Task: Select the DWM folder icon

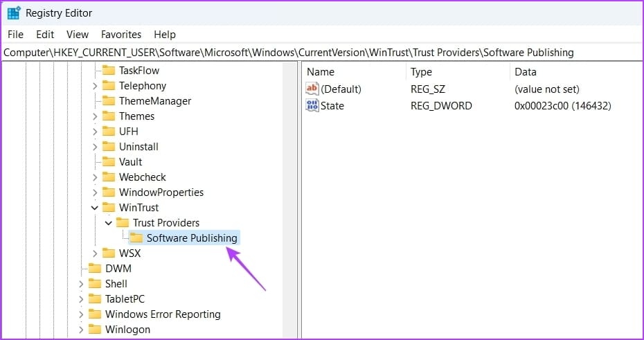Action: tap(95, 268)
